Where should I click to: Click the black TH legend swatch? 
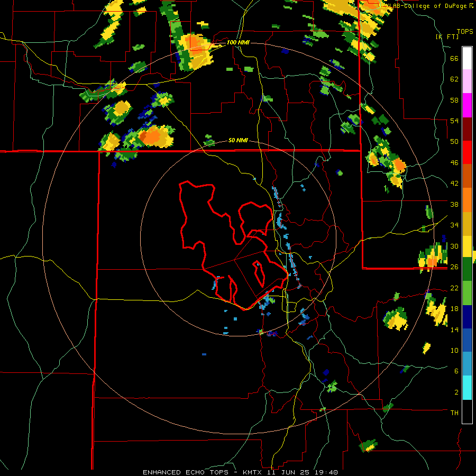pyautogui.click(x=467, y=411)
